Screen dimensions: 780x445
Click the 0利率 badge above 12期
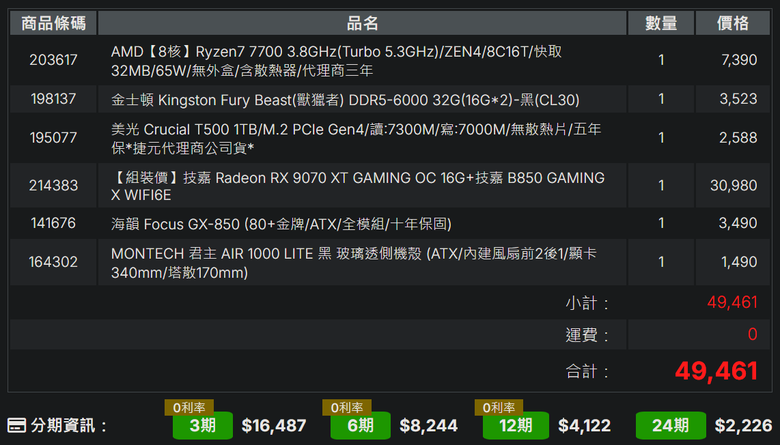click(498, 408)
